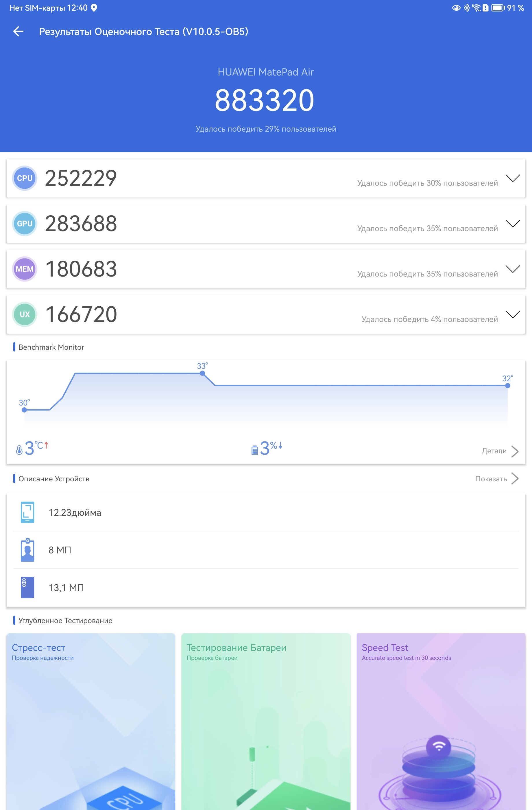Tap the 30° start point on graph
532x810 pixels.
[24, 410]
